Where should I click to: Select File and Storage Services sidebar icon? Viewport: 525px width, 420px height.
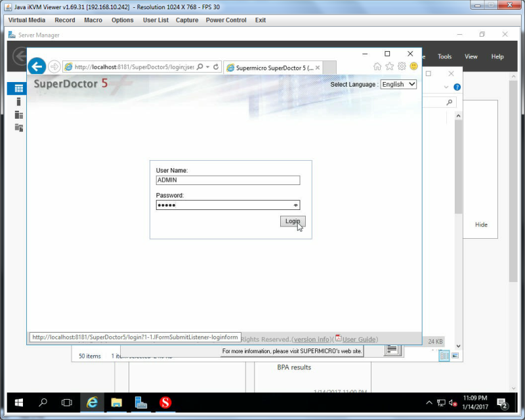[x=19, y=127]
